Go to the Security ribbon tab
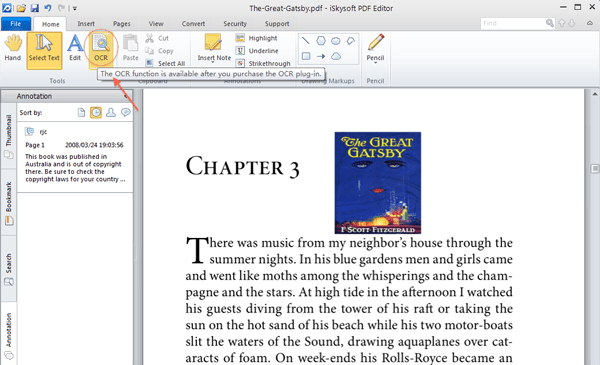600x365 pixels. [235, 24]
